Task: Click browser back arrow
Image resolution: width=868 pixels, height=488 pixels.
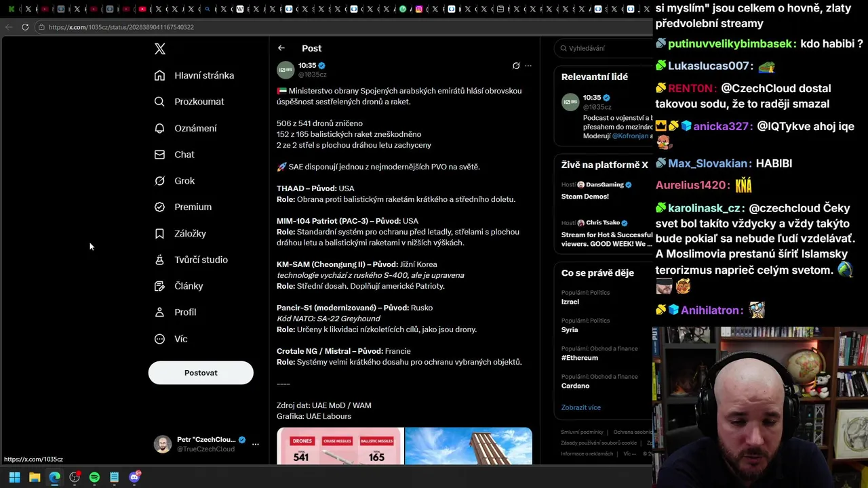Action: [8, 27]
